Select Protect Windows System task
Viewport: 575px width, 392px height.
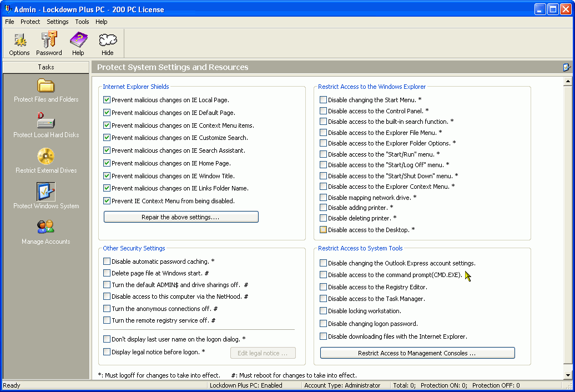pyautogui.click(x=46, y=197)
